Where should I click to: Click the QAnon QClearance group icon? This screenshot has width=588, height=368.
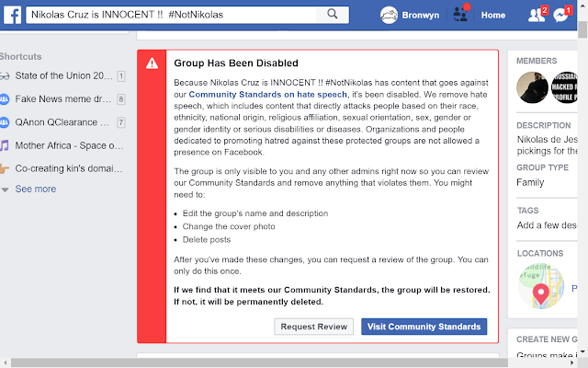(4, 122)
